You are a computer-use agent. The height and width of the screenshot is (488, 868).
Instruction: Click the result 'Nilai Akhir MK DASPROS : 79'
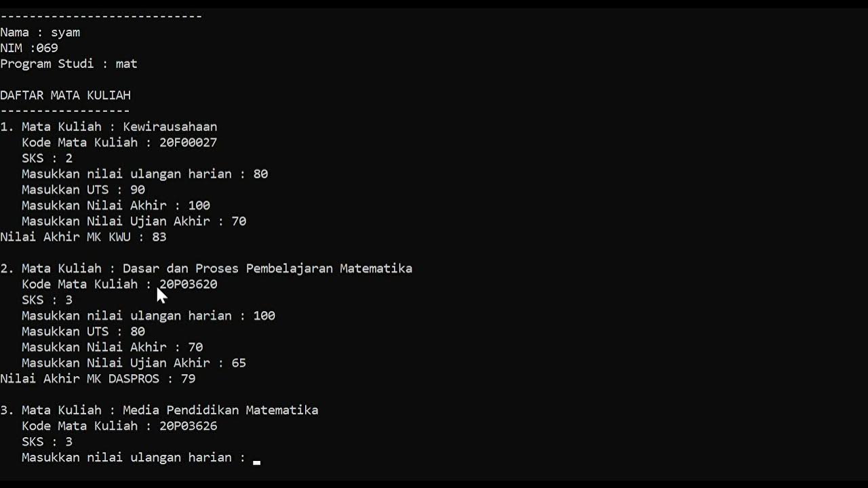tap(98, 379)
